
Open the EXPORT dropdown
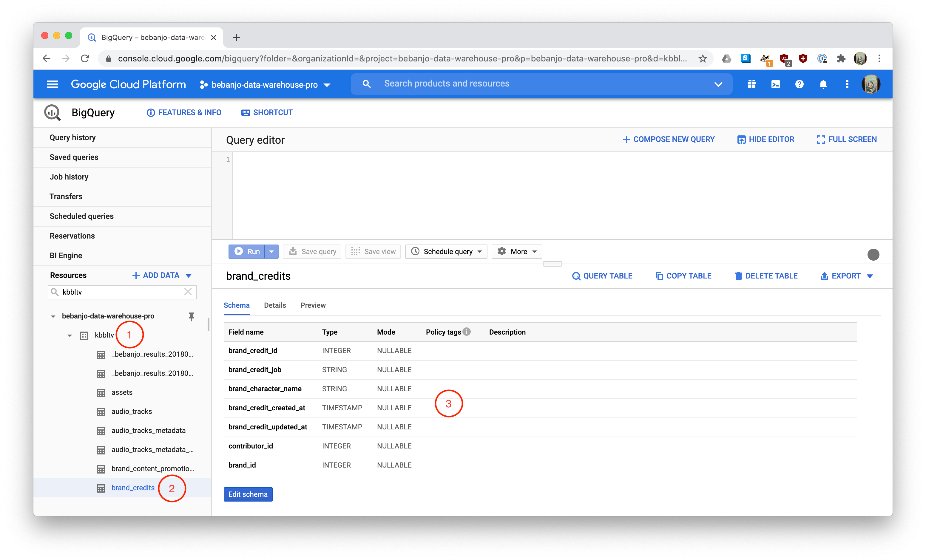point(846,276)
